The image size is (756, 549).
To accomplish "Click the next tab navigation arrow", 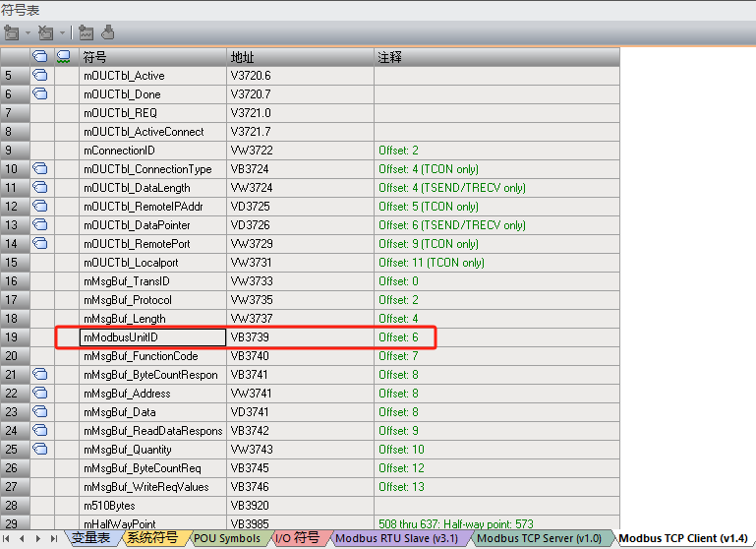I will [x=38, y=538].
